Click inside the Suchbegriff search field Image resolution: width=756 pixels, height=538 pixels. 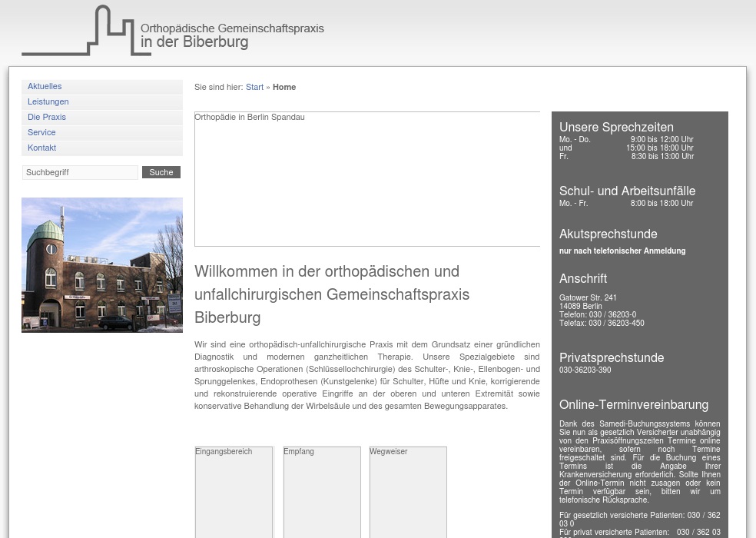[x=80, y=172]
